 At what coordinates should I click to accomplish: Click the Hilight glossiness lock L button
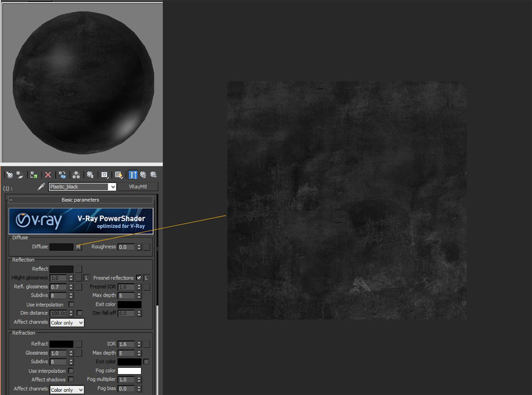tap(86, 278)
